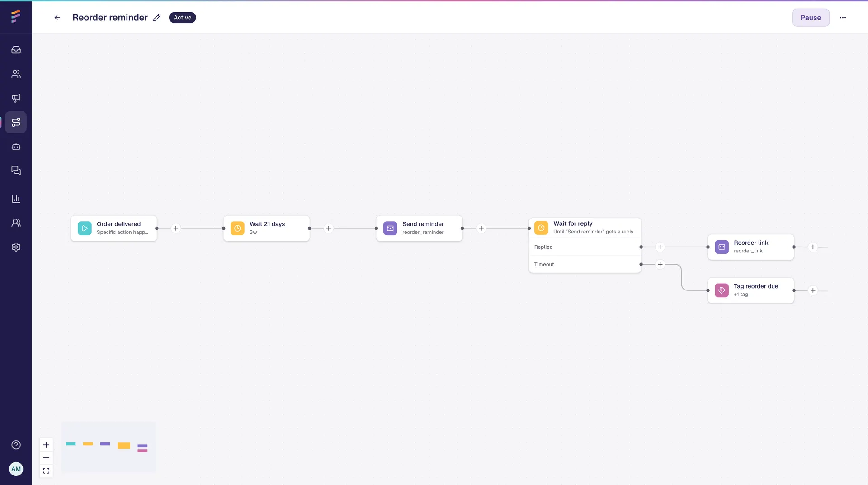This screenshot has width=868, height=485.
Task: Select the Wait 21 days node
Action: (267, 228)
